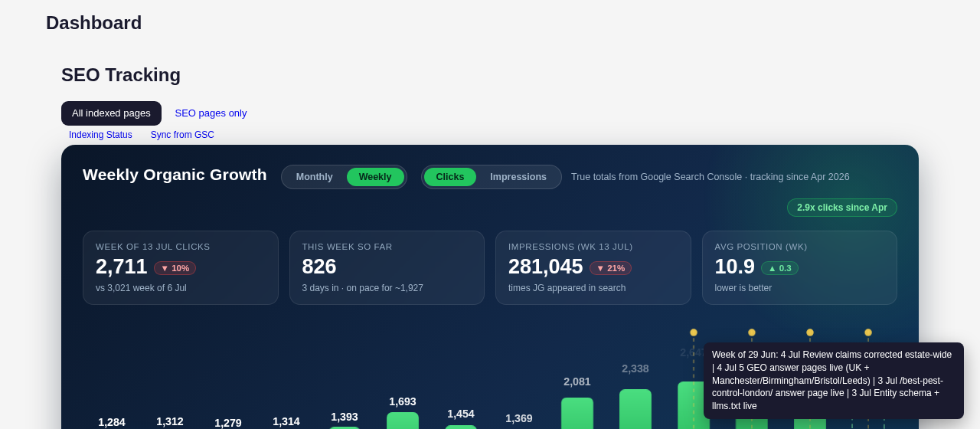This screenshot has width=980, height=429.
Task: Click the 1,369 bar value label
Action: click(x=519, y=418)
